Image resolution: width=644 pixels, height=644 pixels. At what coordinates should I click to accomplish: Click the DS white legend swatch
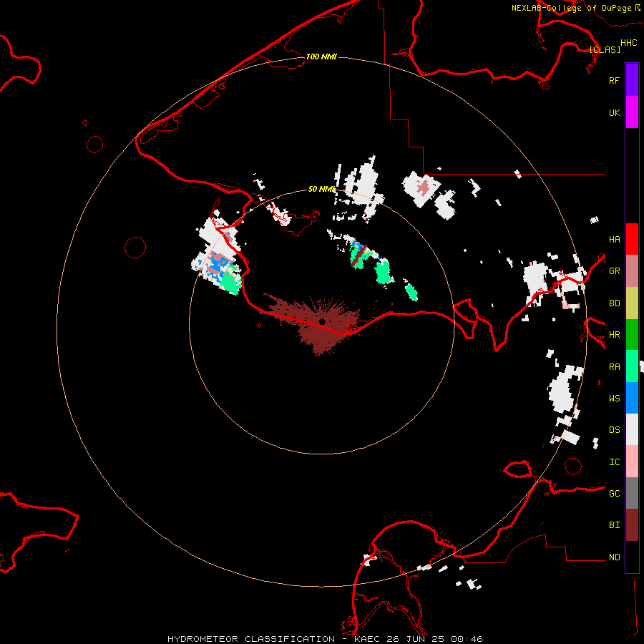click(632, 429)
